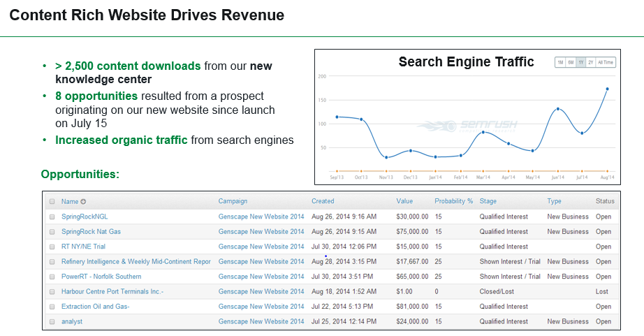Click the sort icon beside Name header
This screenshot has height=336, width=644.
[x=83, y=201]
